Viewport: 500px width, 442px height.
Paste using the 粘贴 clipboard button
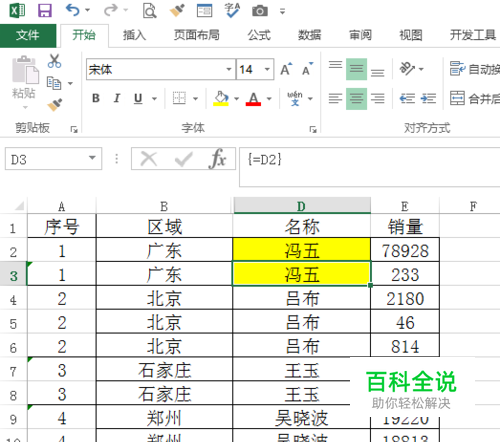pyautogui.click(x=24, y=82)
